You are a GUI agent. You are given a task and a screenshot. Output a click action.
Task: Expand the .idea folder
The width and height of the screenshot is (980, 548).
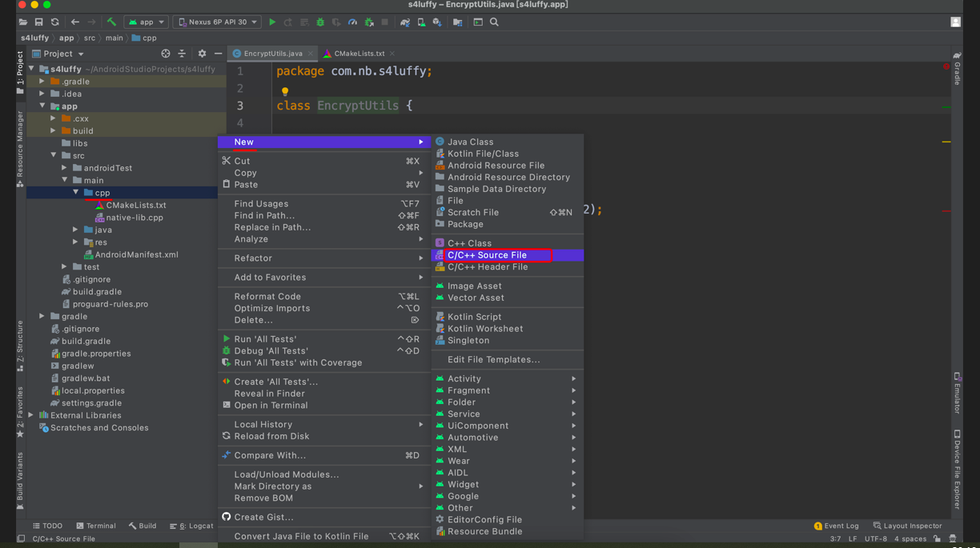click(x=42, y=94)
